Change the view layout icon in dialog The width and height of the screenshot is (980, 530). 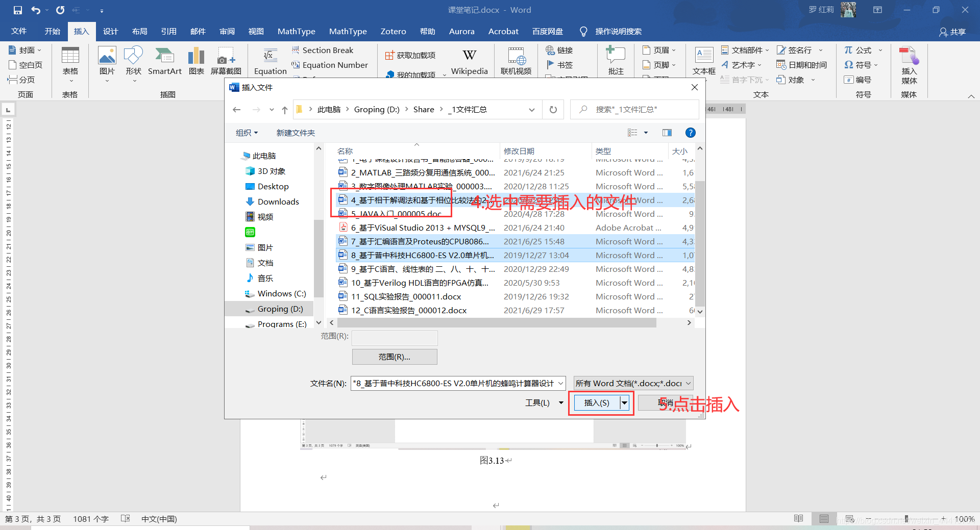tap(632, 133)
